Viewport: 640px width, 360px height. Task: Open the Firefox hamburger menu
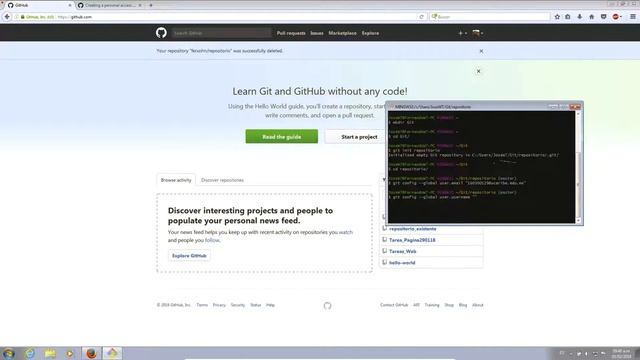coord(633,17)
